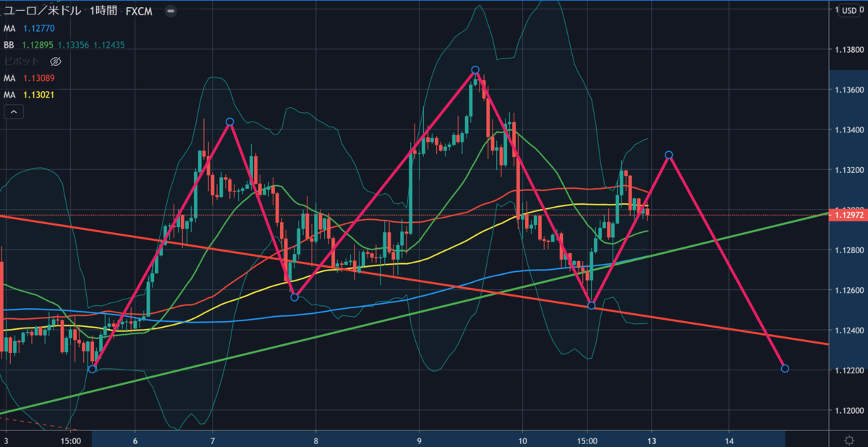
Task: Select polyline anchor at the peak near date 7
Action: point(229,122)
